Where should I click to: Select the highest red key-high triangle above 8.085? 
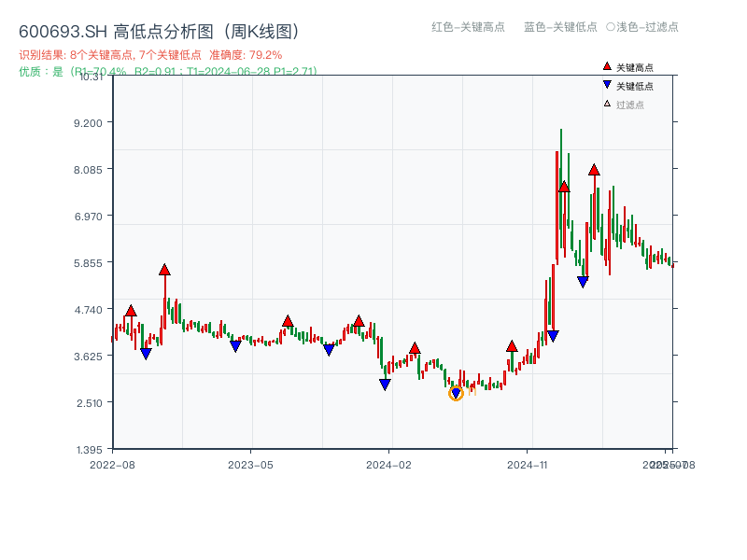click(594, 171)
